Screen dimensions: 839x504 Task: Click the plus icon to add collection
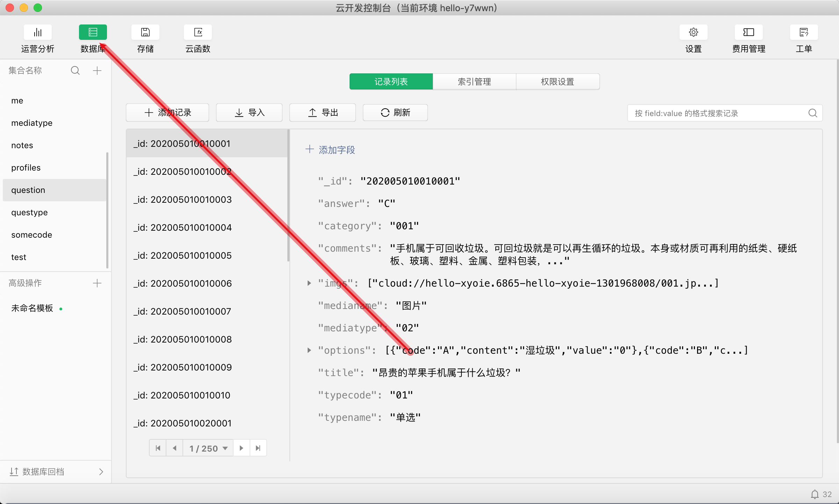tap(97, 71)
